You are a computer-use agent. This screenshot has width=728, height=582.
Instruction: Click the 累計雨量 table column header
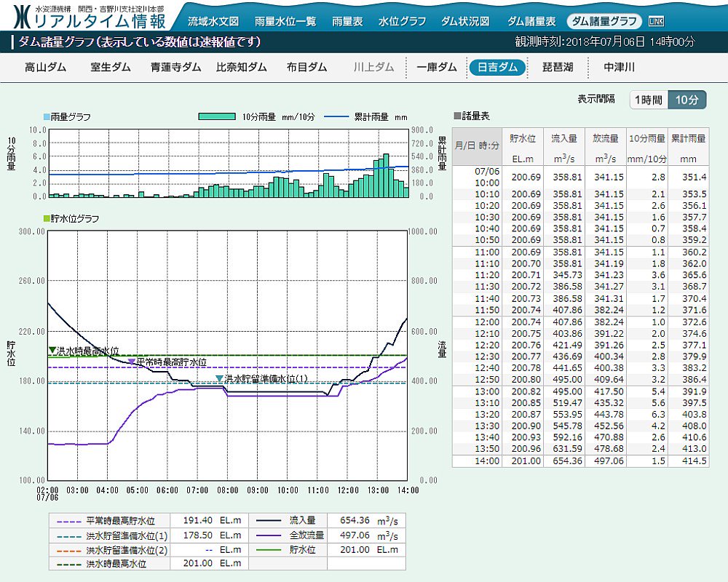pos(688,147)
